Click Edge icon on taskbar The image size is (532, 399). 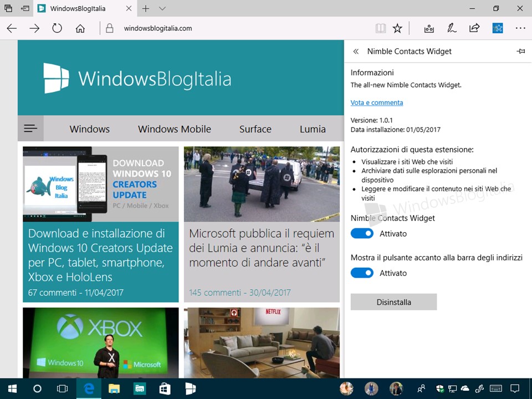pos(89,389)
